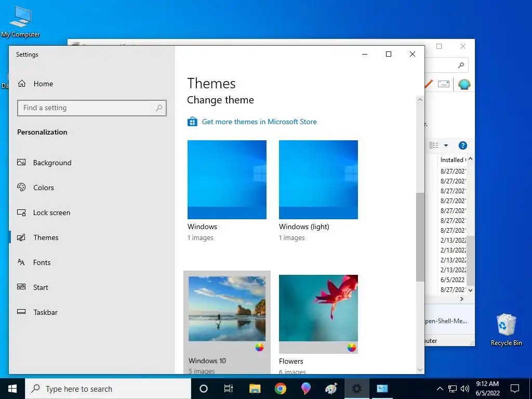532x399 pixels.
Task: Close the Settings window
Action: point(412,54)
